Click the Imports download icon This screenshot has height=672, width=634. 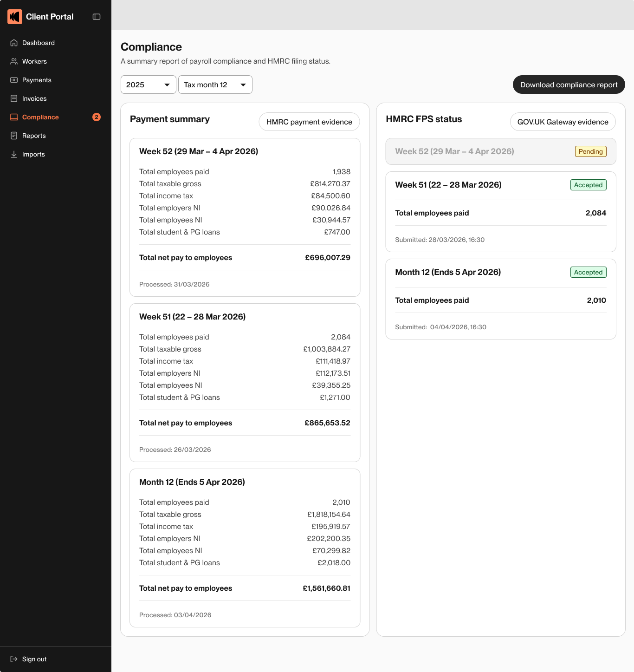click(x=14, y=154)
